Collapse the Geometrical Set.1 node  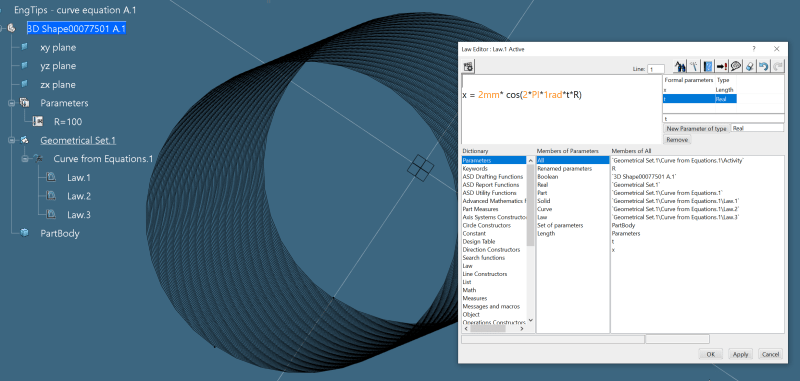(x=11, y=140)
